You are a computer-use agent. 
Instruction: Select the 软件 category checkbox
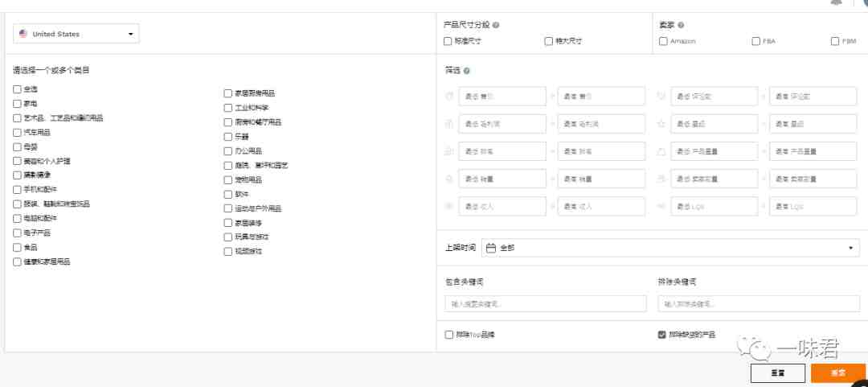(228, 194)
